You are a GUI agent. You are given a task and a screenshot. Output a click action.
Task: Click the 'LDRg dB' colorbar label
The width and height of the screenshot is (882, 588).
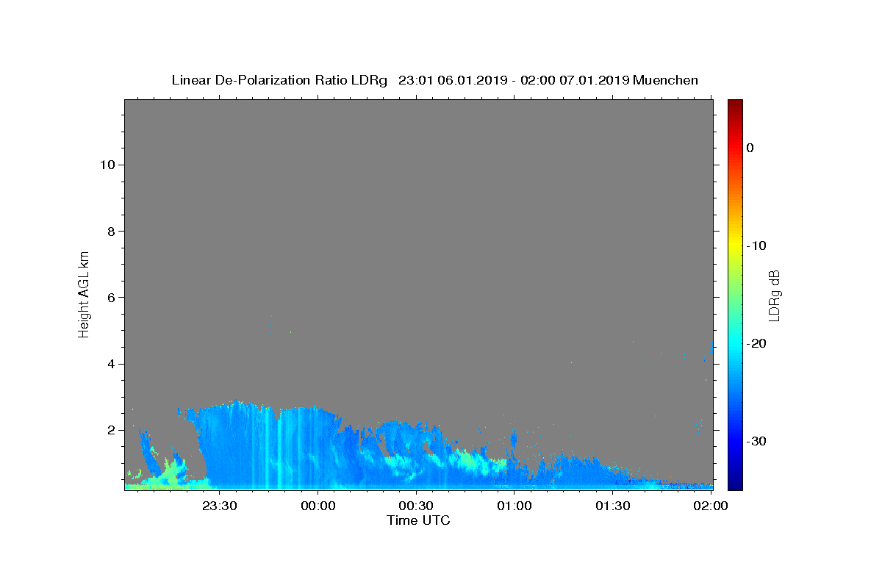tap(774, 295)
